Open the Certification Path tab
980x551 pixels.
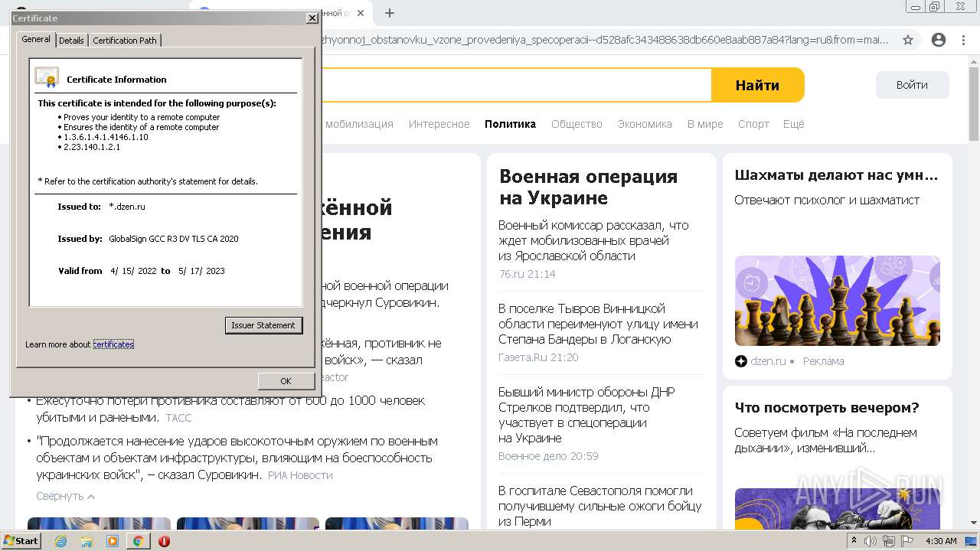125,41
